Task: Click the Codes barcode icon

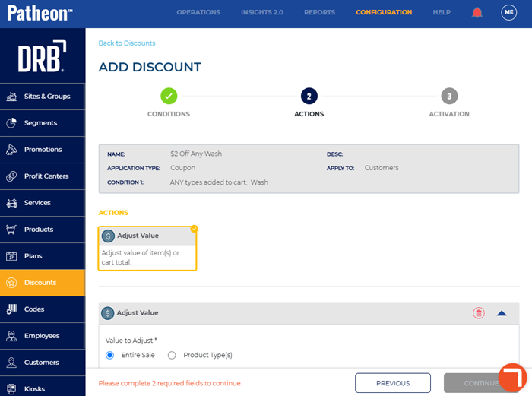Action: (x=11, y=309)
